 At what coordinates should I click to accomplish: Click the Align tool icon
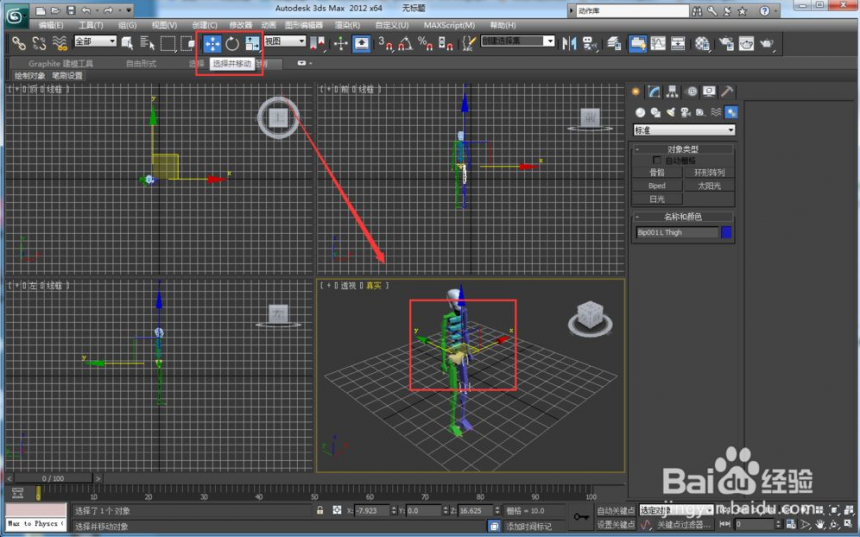590,43
